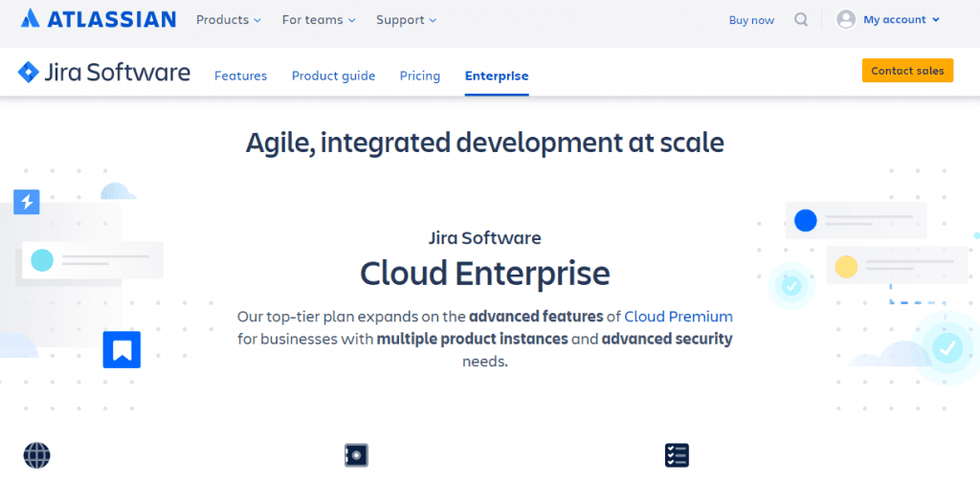Click the Jira Software diamond logo
Screen dimensions: 980x485
pyautogui.click(x=29, y=73)
